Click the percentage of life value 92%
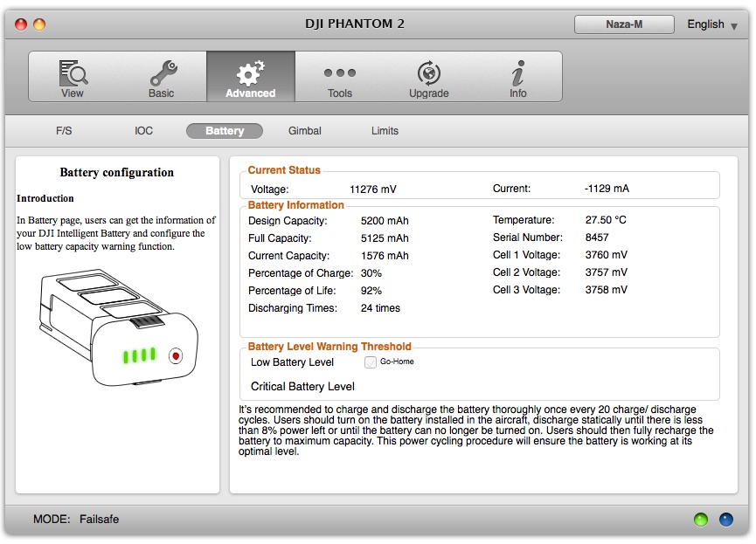This screenshot has height=544, width=756. pos(371,291)
